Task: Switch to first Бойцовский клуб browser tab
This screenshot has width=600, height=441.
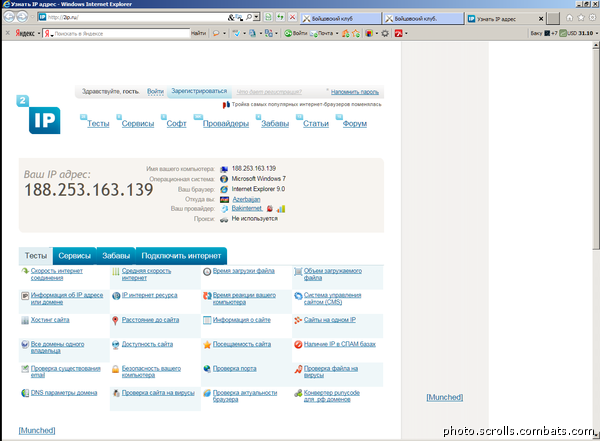Action: pos(341,18)
